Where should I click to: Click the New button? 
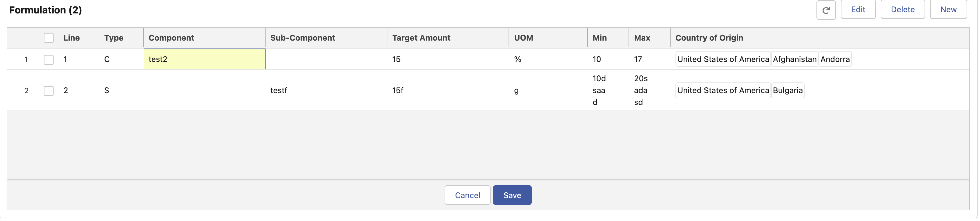[x=948, y=9]
